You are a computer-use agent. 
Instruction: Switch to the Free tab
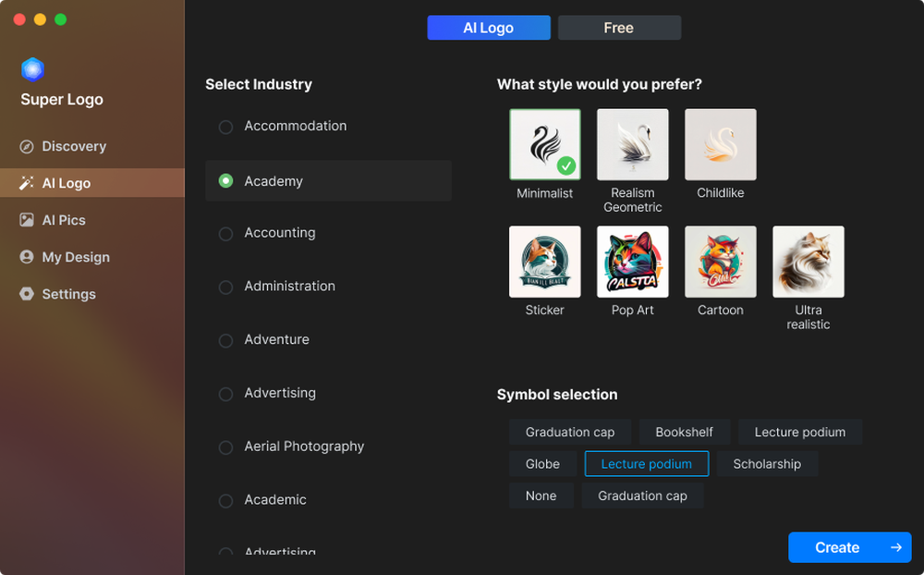click(x=619, y=28)
